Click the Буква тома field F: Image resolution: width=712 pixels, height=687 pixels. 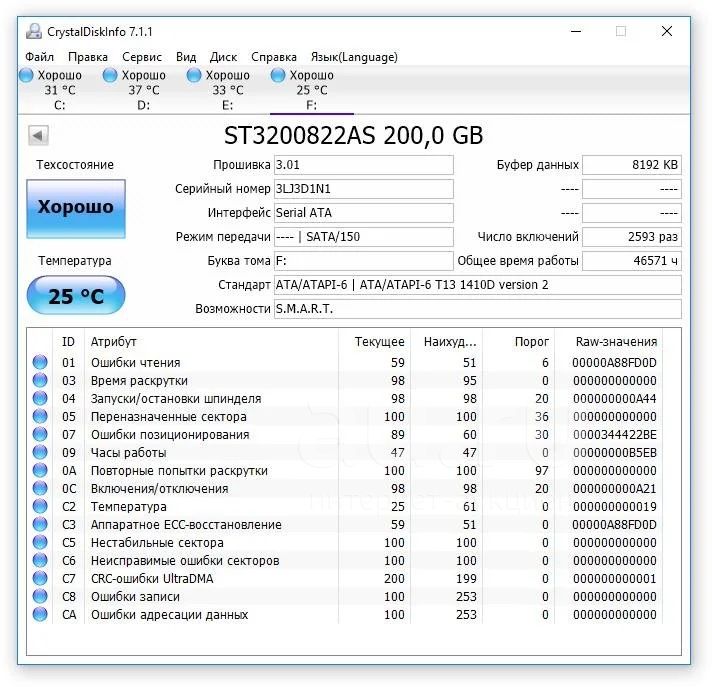point(363,261)
